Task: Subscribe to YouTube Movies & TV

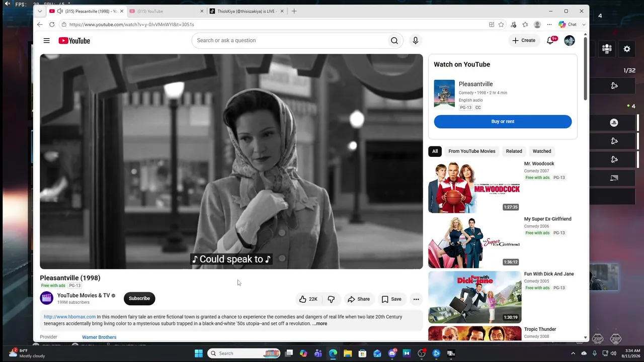Action: pos(139,299)
